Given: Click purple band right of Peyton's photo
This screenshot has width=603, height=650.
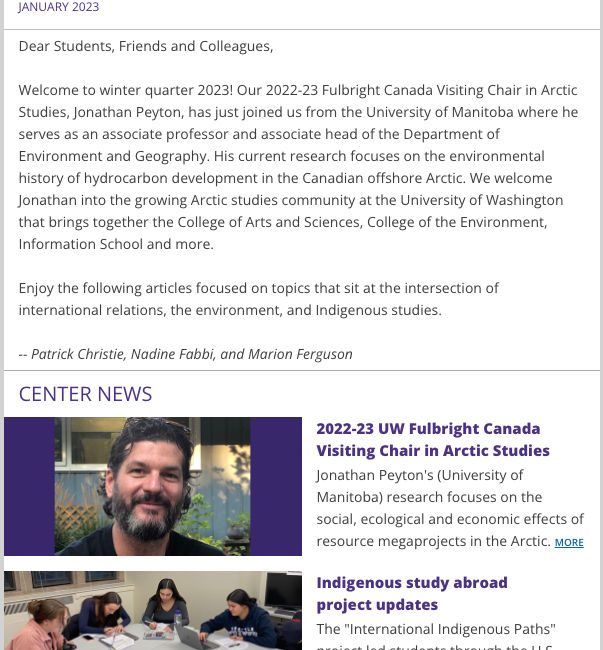Looking at the screenshot, I should pos(276,486).
